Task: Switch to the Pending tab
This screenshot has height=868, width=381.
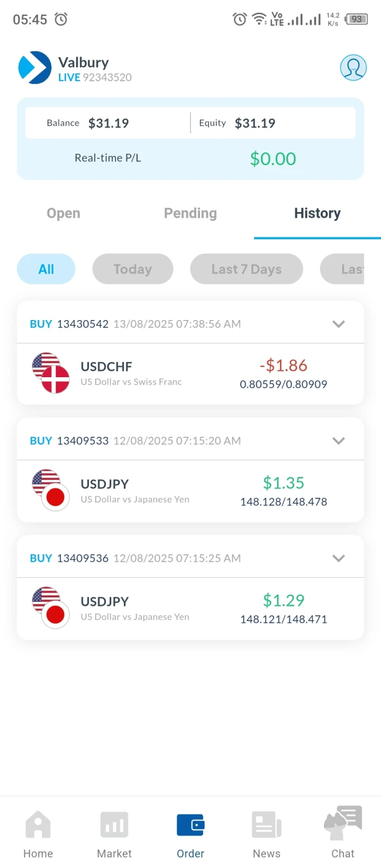Action: (x=190, y=213)
